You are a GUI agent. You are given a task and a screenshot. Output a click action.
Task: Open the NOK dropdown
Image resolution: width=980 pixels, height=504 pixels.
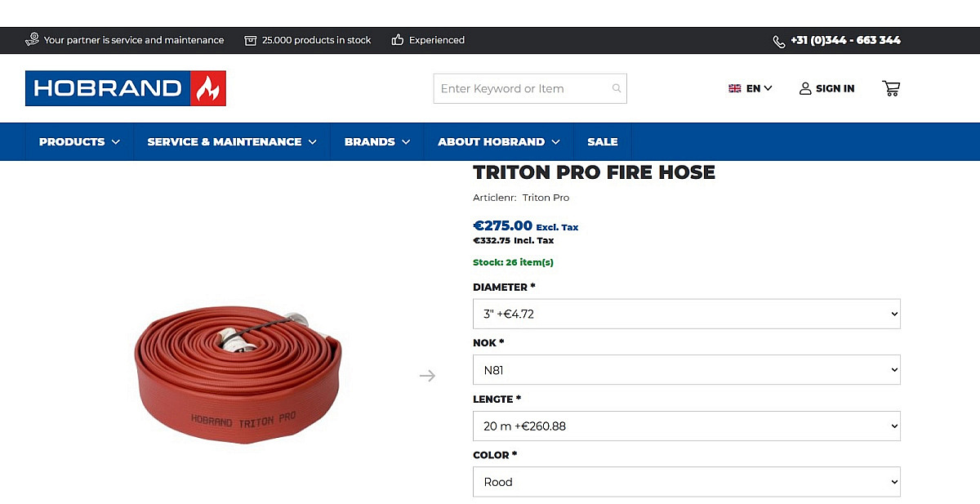pos(686,370)
